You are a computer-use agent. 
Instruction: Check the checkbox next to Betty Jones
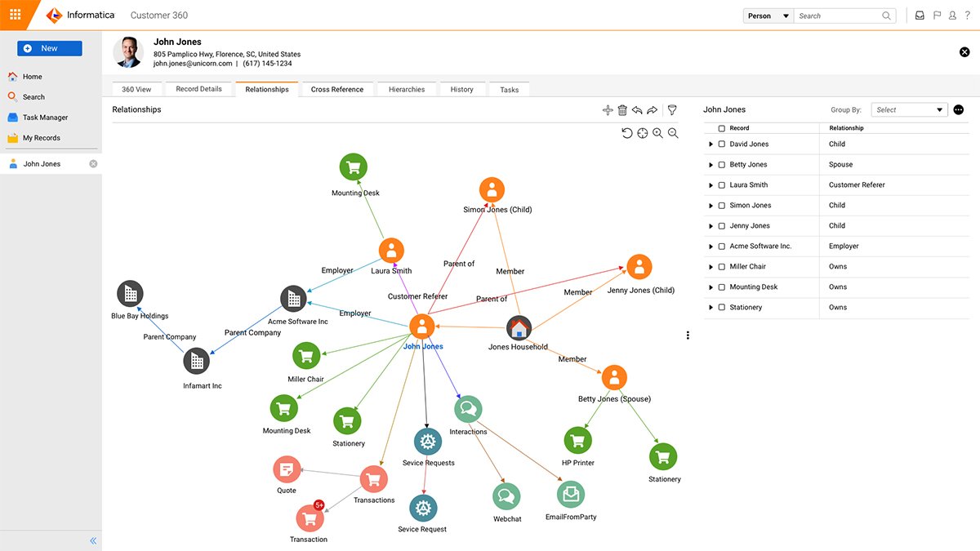722,164
